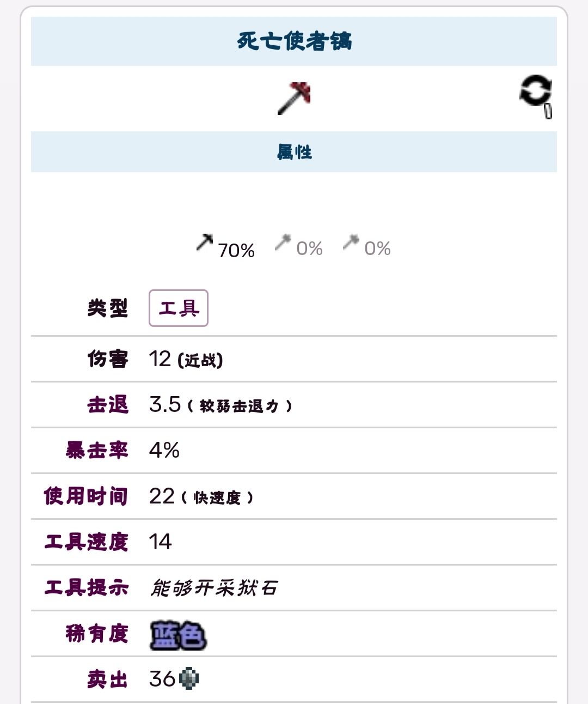The width and height of the screenshot is (588, 704).
Task: Click the 伤害 damage label
Action: tap(108, 359)
